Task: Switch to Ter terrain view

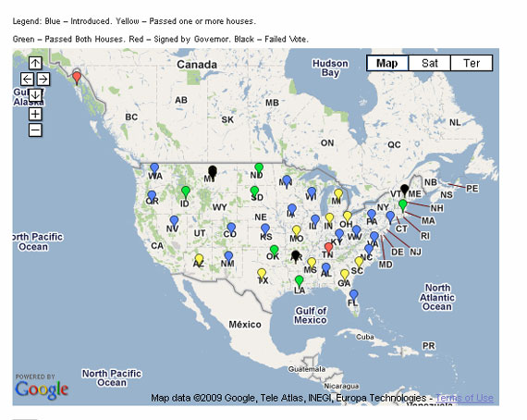Action: click(472, 63)
